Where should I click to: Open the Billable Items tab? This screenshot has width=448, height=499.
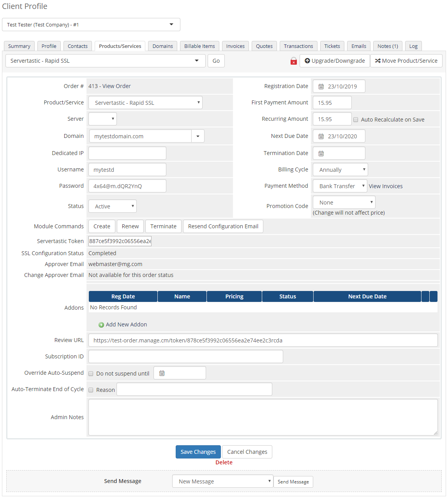(x=199, y=46)
